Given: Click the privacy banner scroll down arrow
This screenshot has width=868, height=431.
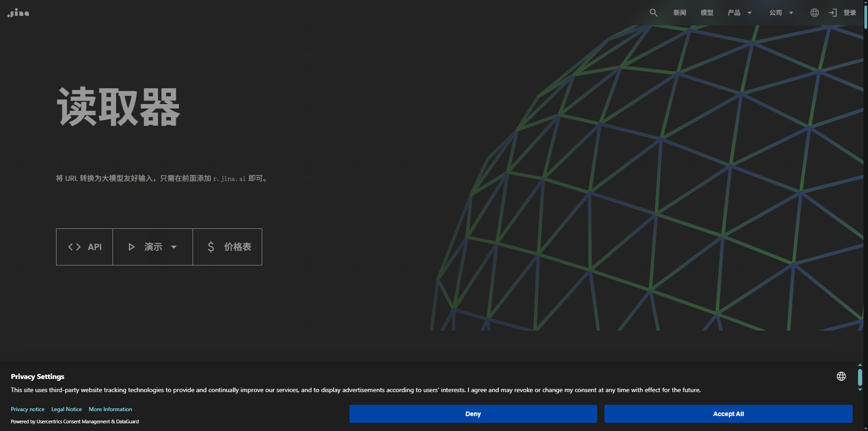Looking at the screenshot, I should pos(860,389).
